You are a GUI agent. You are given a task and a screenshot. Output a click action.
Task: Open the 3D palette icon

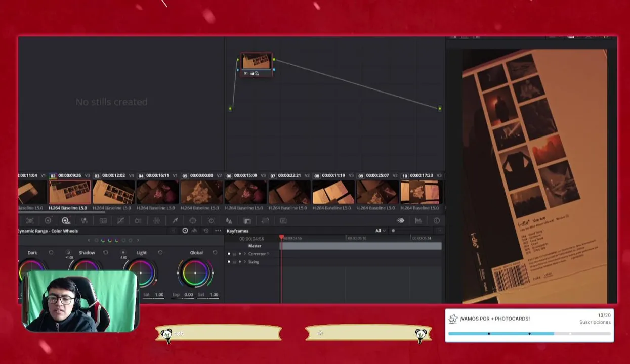[283, 221]
